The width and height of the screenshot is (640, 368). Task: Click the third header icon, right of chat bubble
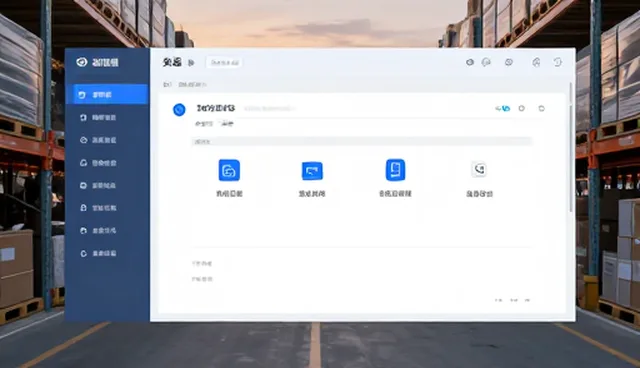click(509, 62)
